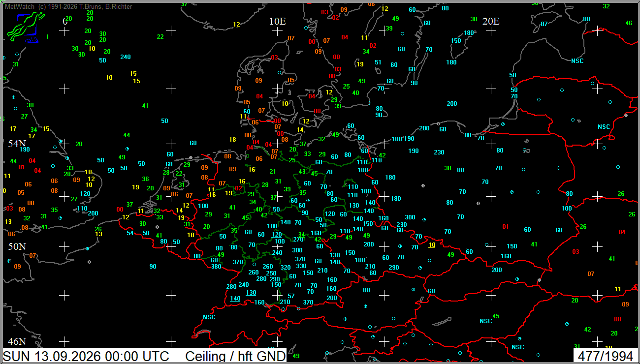Click the station value 87

tap(544, 24)
